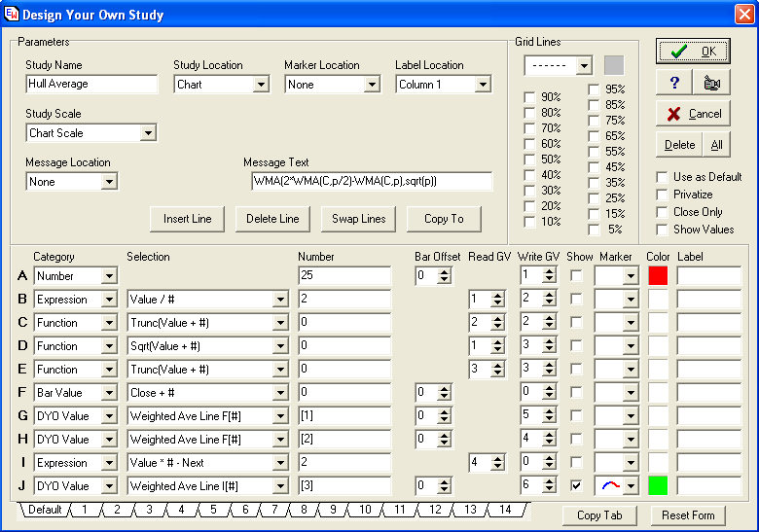This screenshot has height=532, width=759.
Task: Open the Grid Lines style dropdown
Action: 584,66
